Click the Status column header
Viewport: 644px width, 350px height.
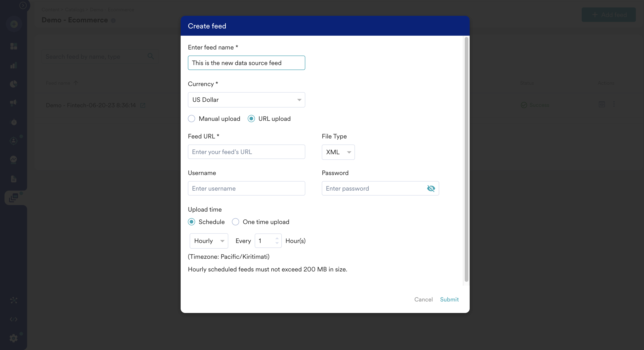[x=527, y=83]
